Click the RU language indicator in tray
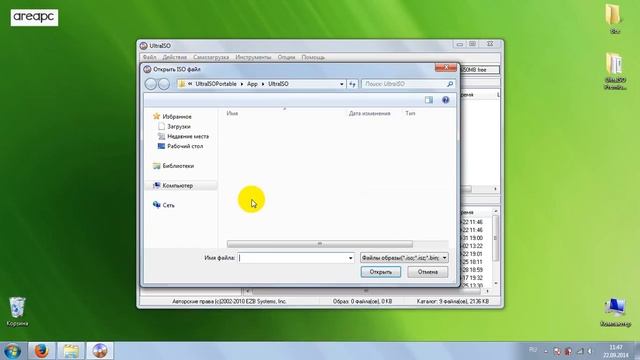The width and height of the screenshot is (640, 360). (533, 350)
